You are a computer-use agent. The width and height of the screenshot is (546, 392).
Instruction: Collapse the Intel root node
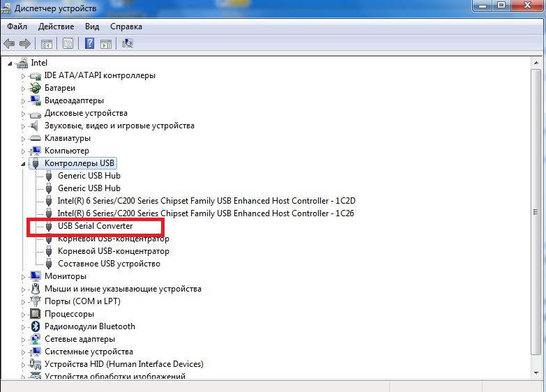[10, 63]
